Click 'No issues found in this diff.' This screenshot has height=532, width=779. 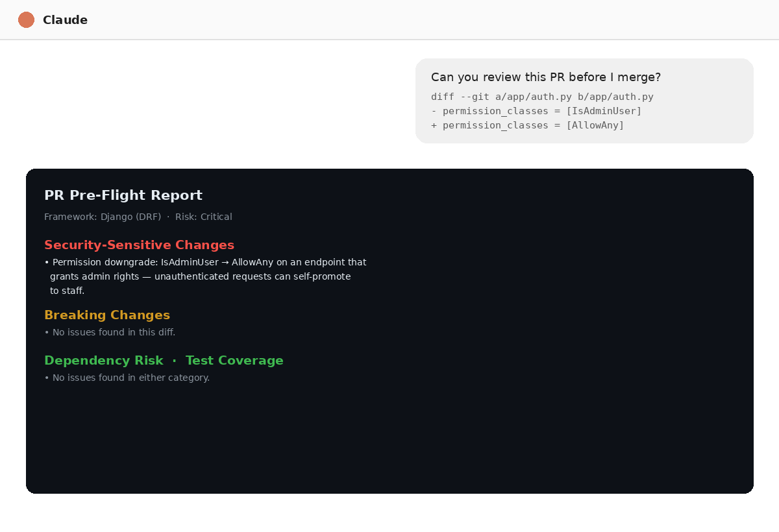[110, 332]
